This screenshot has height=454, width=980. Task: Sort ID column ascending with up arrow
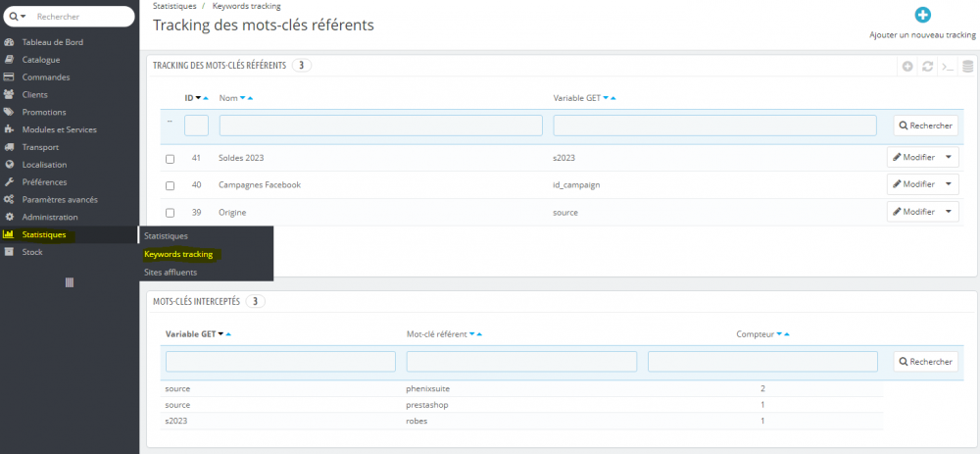206,99
